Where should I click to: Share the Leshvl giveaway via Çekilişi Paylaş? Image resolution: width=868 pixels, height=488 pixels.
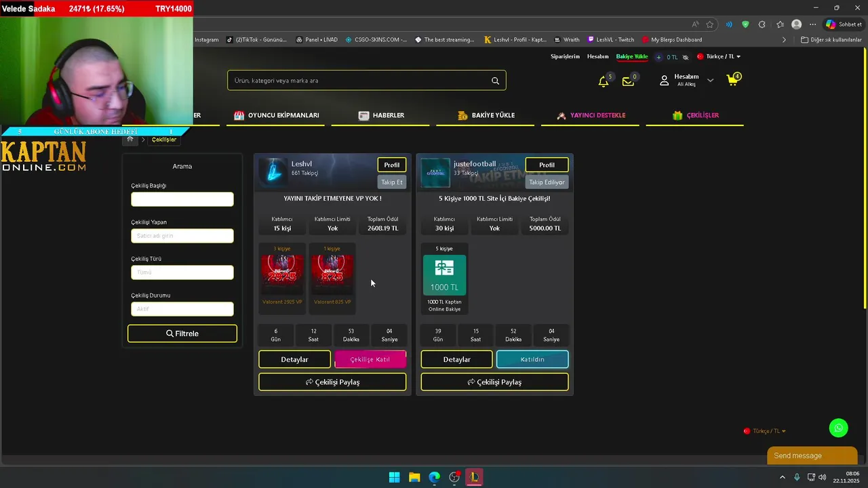332,382
